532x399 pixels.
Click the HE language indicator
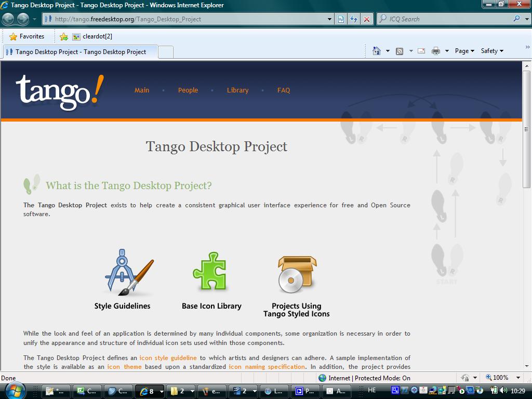click(x=372, y=390)
